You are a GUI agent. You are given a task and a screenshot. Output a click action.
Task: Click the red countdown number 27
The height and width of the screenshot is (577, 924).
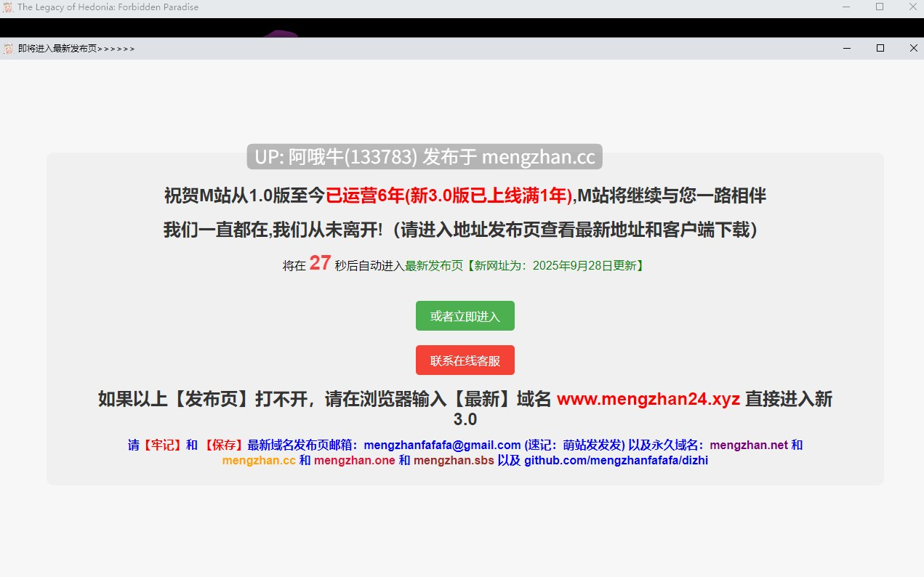coord(320,263)
